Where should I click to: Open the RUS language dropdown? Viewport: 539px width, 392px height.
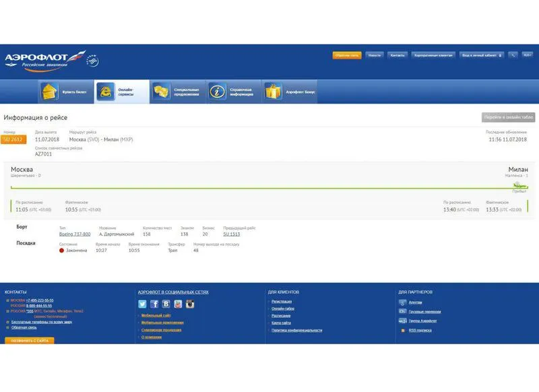[x=528, y=55]
